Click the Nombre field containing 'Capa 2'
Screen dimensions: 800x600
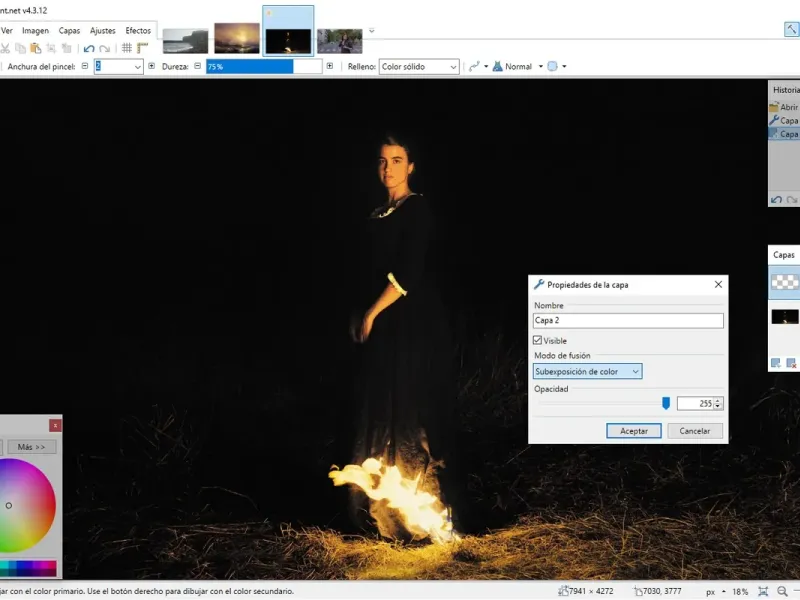pyautogui.click(x=628, y=320)
